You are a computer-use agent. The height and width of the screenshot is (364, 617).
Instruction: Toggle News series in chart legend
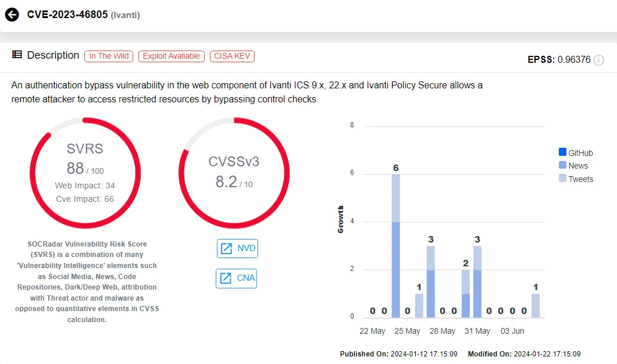[x=573, y=166]
